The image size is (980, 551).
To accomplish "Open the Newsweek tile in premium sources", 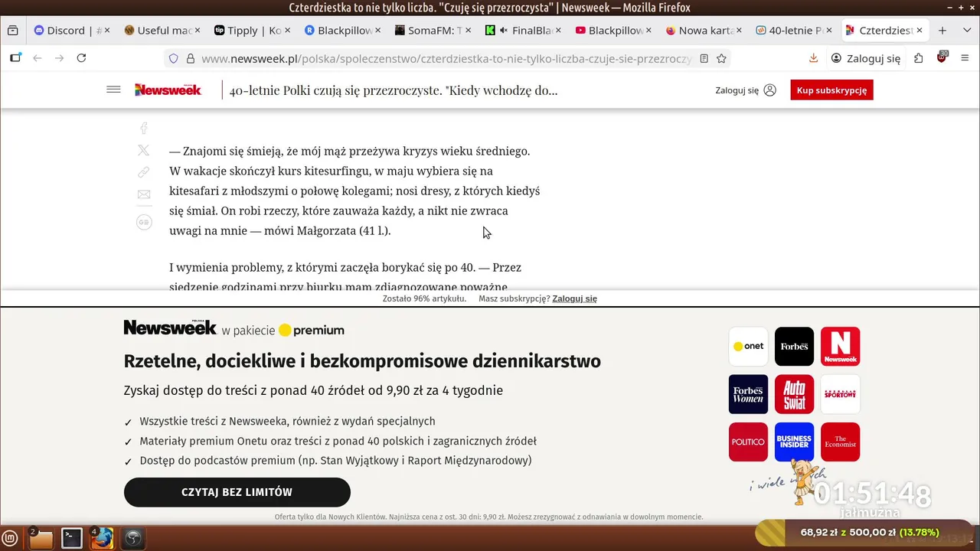I will (840, 346).
